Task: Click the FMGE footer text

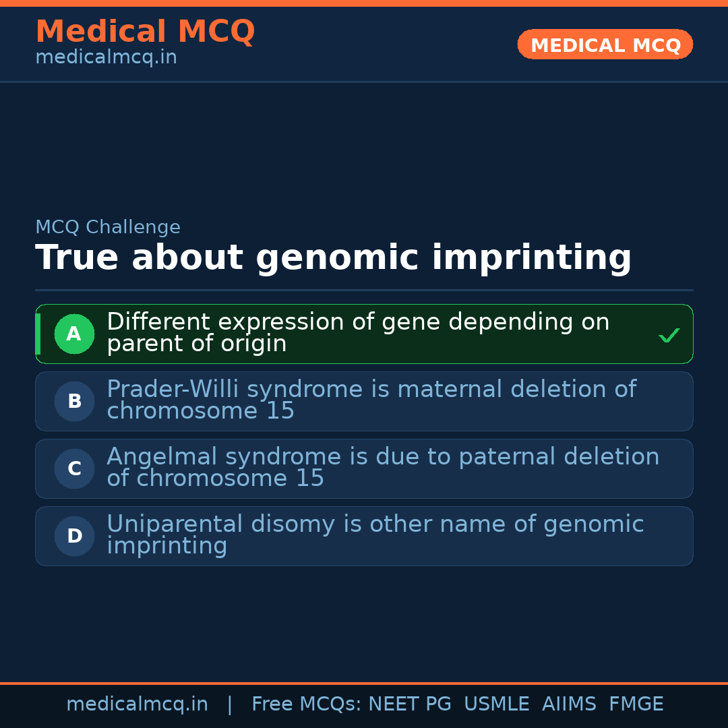Action: [x=636, y=704]
